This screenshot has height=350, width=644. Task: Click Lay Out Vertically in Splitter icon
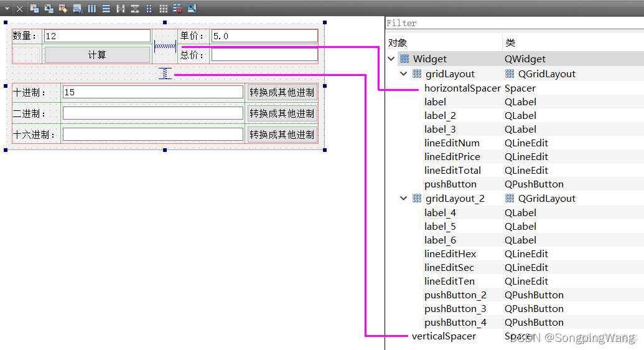pos(135,8)
